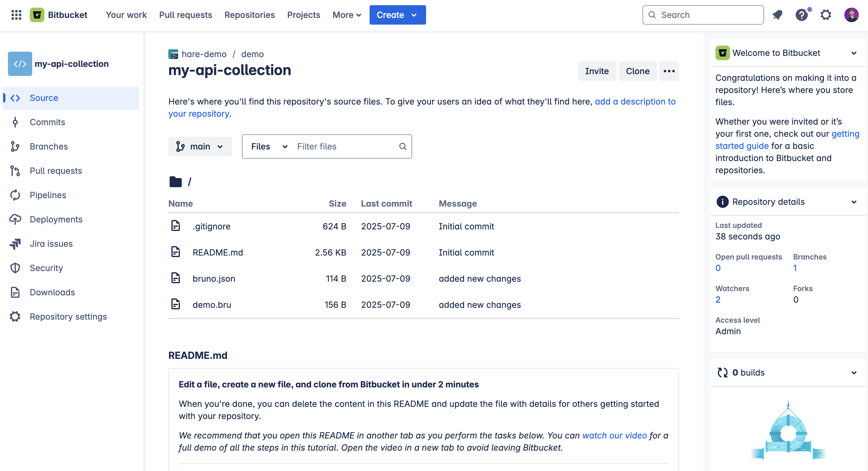
Task: Click the Commits sidebar icon
Action: [15, 122]
